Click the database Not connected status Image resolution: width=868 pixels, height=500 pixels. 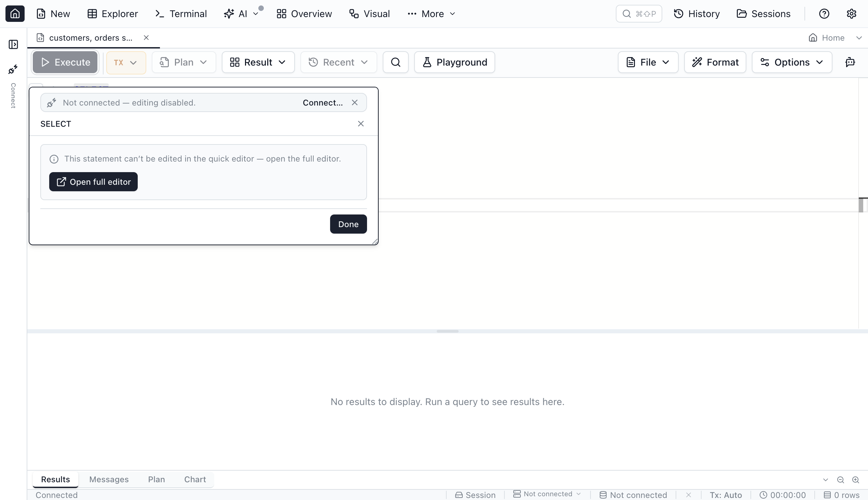(633, 495)
